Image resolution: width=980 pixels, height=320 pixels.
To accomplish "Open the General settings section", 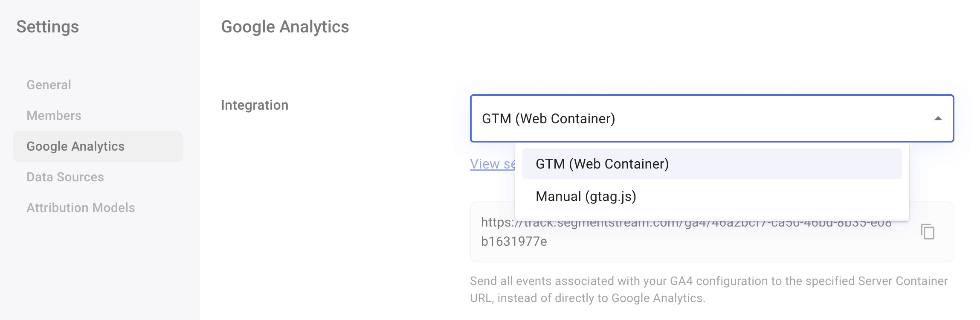I will click(x=49, y=85).
